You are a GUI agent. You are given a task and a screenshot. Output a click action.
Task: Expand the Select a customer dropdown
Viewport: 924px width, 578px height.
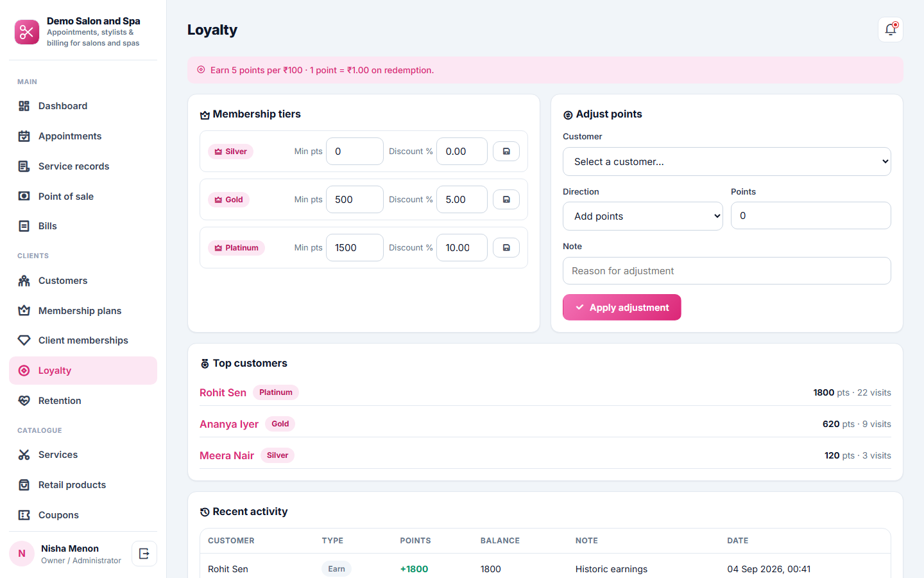[x=727, y=162]
